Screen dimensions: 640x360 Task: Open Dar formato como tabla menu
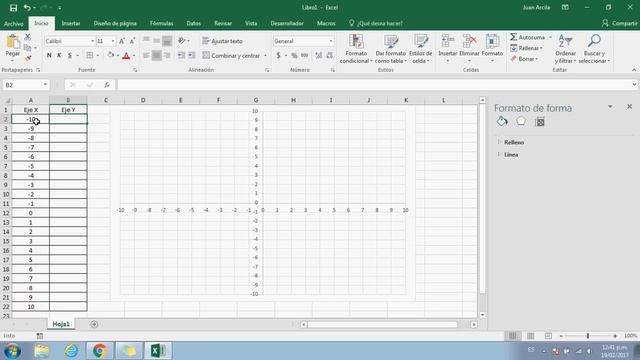tap(391, 49)
